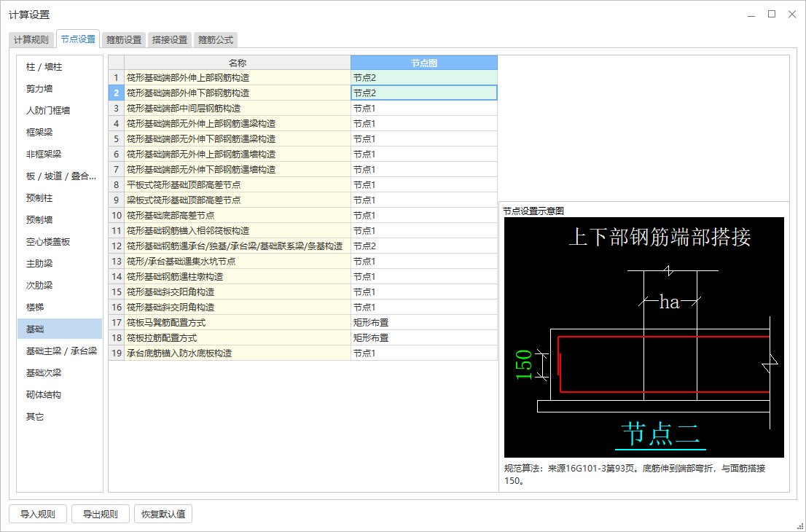Select the highlighted 基础 category
Screen dimensions: 806x532
(60, 329)
